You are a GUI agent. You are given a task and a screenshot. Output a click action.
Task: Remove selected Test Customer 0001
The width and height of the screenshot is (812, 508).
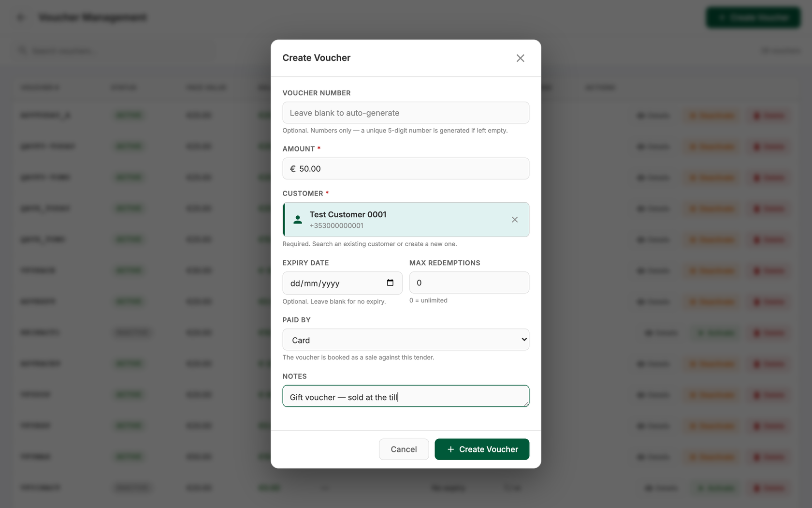click(515, 220)
